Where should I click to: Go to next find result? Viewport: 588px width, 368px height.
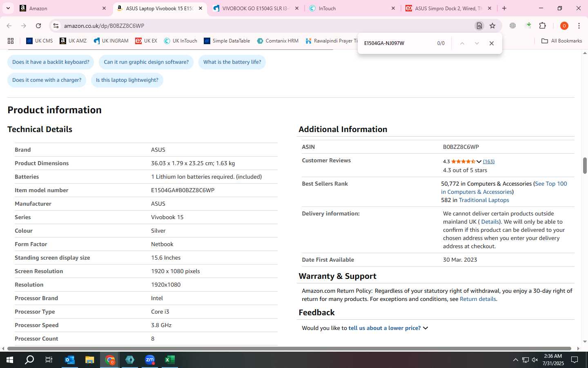click(477, 43)
